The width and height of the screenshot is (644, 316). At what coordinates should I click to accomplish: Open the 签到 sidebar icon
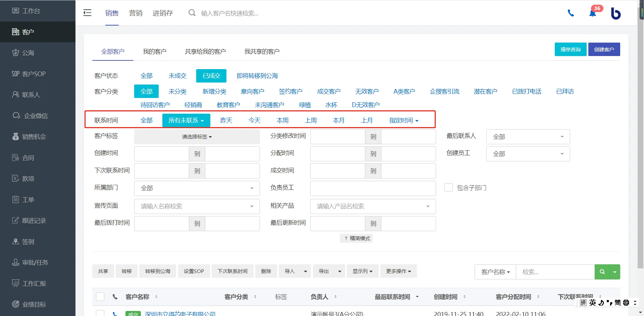[15, 242]
